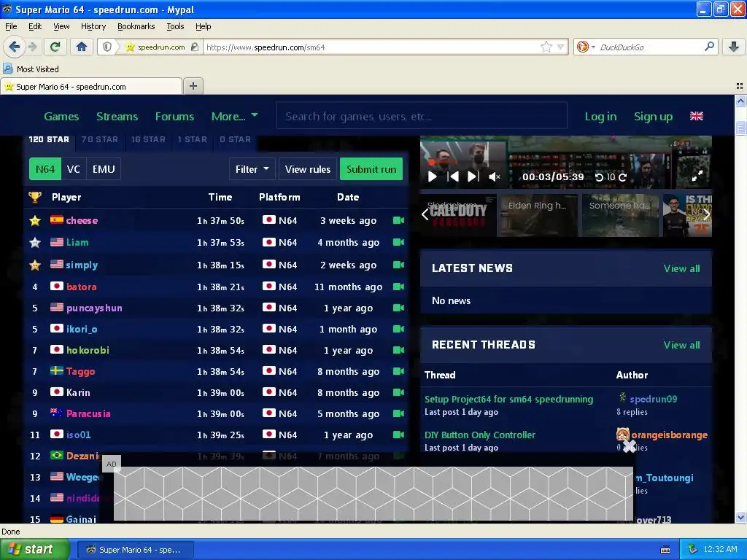Open the Downloads arrow icon
747x560 pixels.
tap(734, 47)
